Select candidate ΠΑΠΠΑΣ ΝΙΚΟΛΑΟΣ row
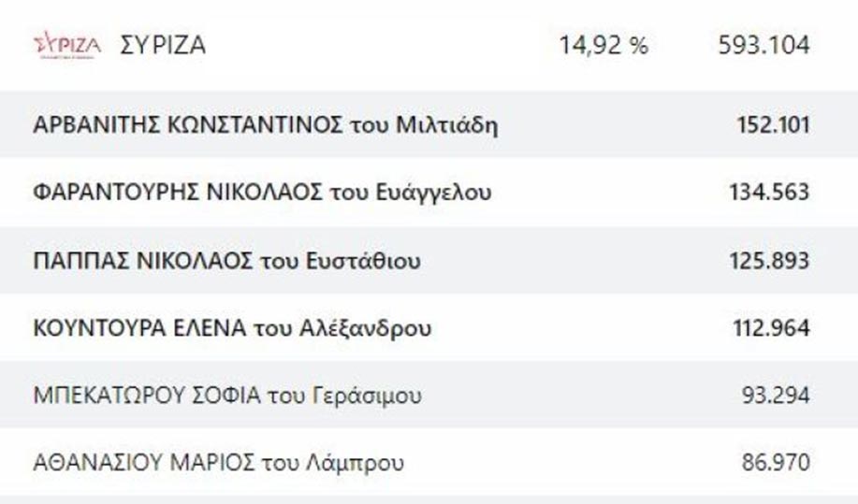The width and height of the screenshot is (858, 504). pyautogui.click(x=429, y=260)
